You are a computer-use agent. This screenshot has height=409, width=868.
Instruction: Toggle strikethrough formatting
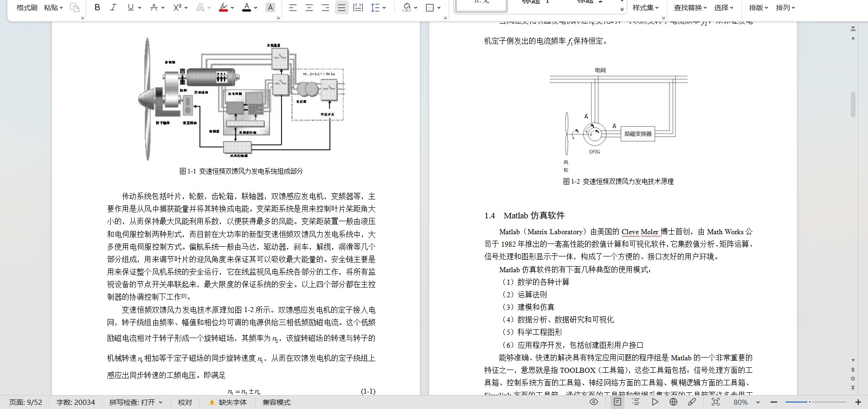coord(154,7)
